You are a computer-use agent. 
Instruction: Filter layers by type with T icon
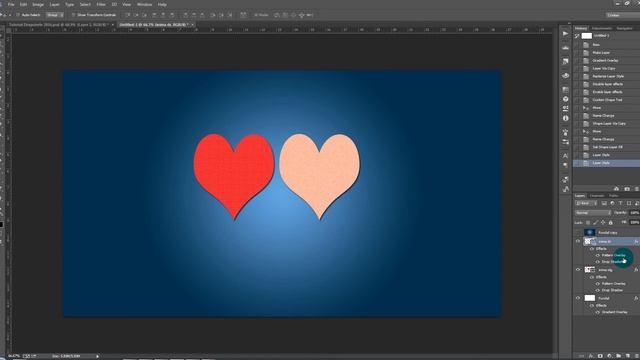(x=620, y=203)
